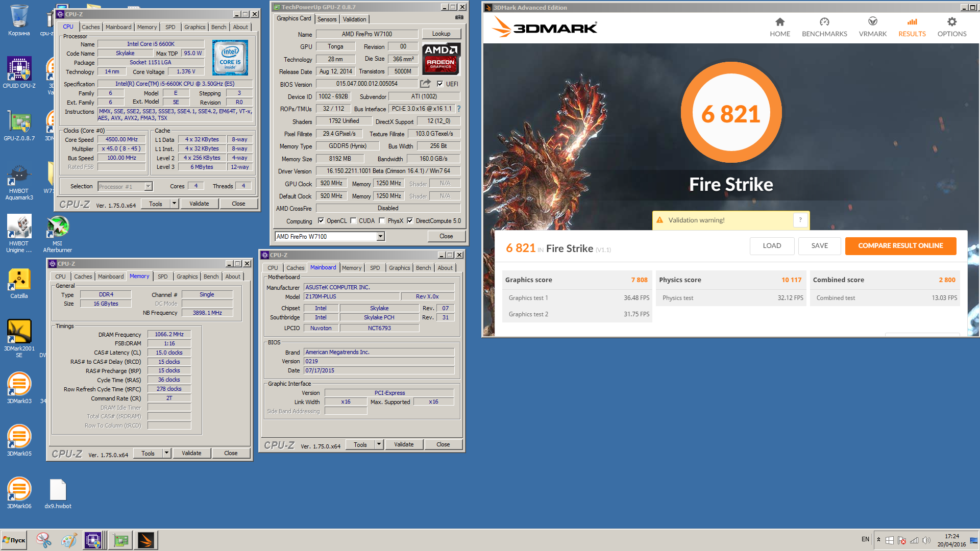Open Recycle Bin (Корзина) desktop icon
The image size is (980, 551).
coord(19,20)
